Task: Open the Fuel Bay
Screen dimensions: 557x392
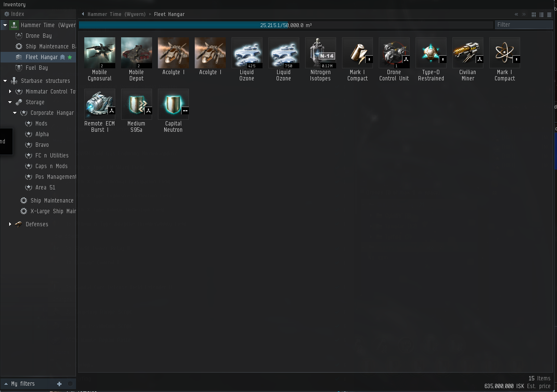Action: (x=36, y=67)
